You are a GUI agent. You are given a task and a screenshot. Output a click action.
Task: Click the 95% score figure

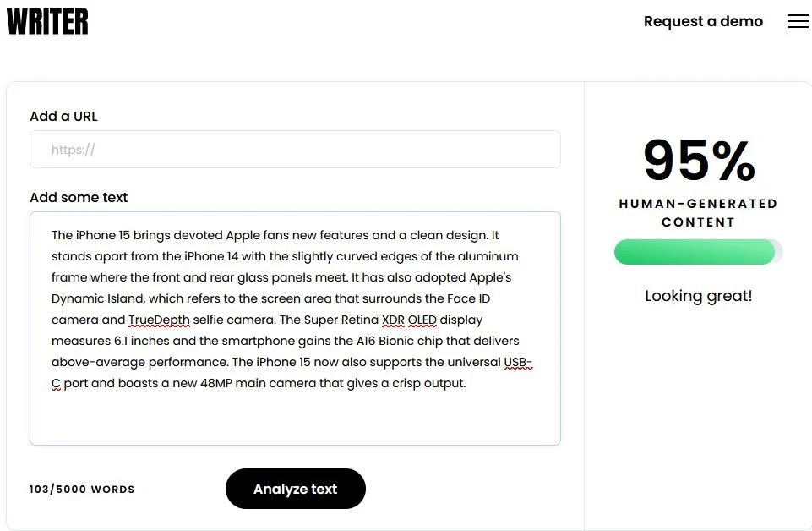click(699, 161)
